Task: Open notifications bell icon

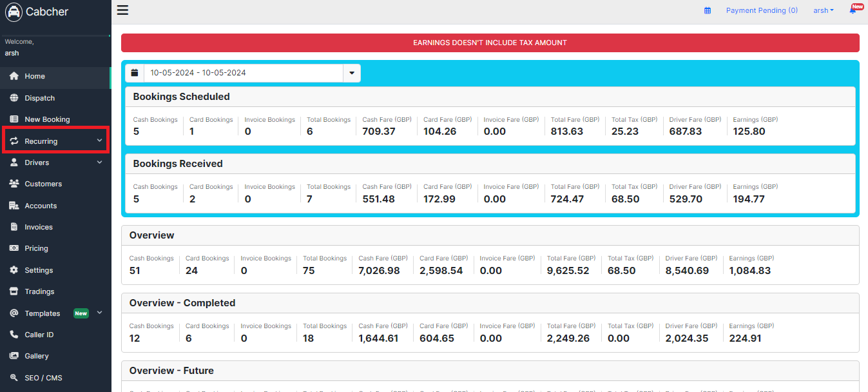Action: [853, 10]
